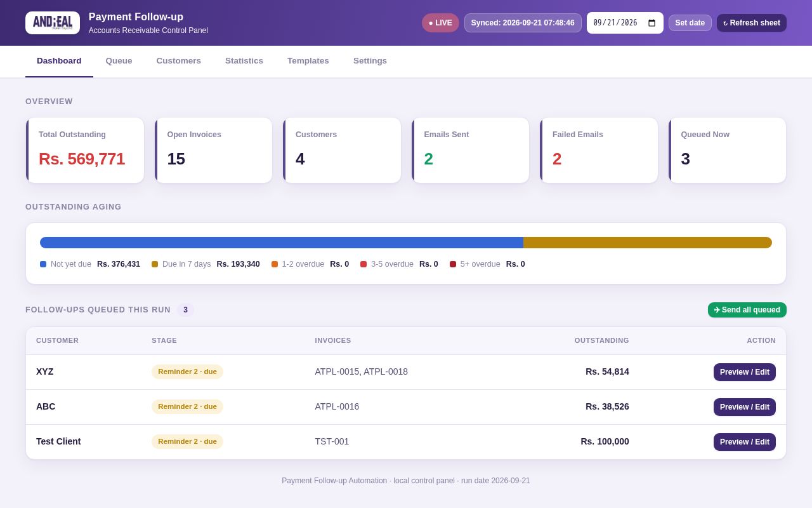
Task: Click the Queued Now card
Action: pyautogui.click(x=727, y=150)
